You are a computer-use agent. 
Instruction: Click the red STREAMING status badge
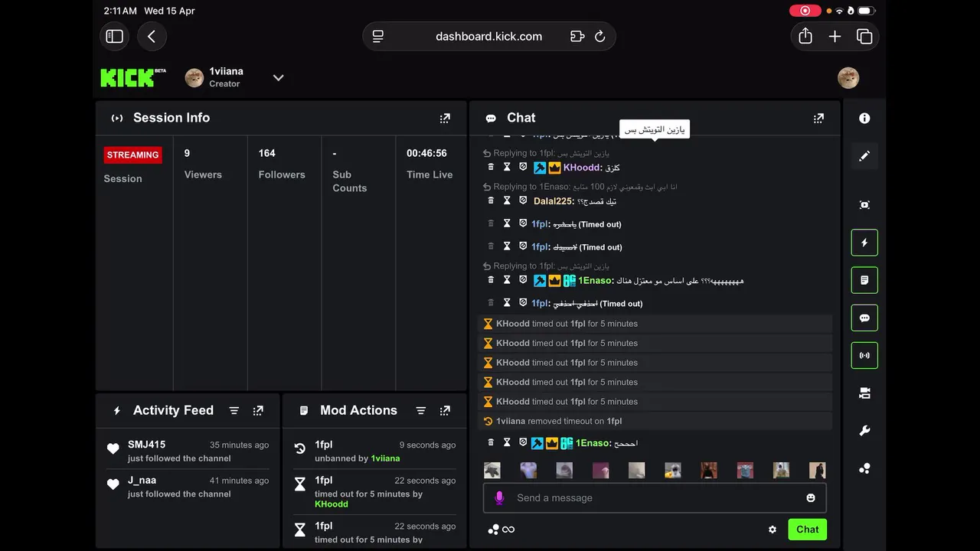(133, 155)
